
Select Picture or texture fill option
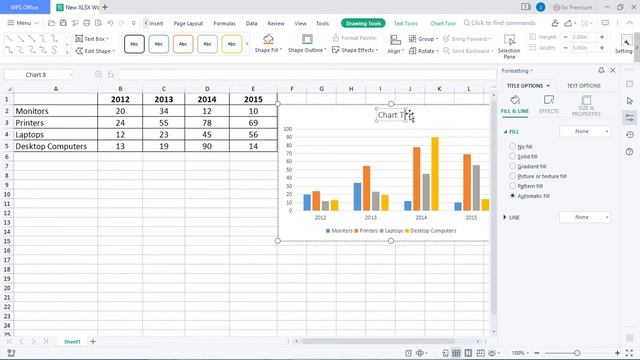513,176
